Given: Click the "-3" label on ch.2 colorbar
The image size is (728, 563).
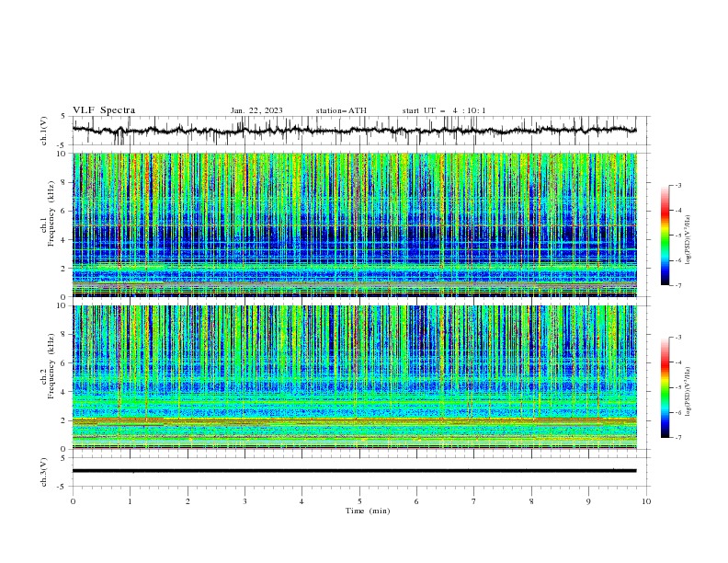Looking at the screenshot, I should (x=678, y=338).
